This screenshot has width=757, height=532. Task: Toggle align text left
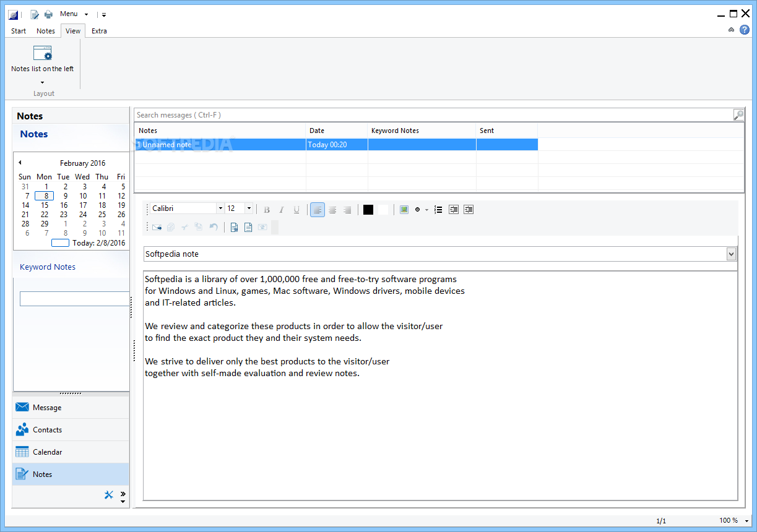pyautogui.click(x=318, y=210)
